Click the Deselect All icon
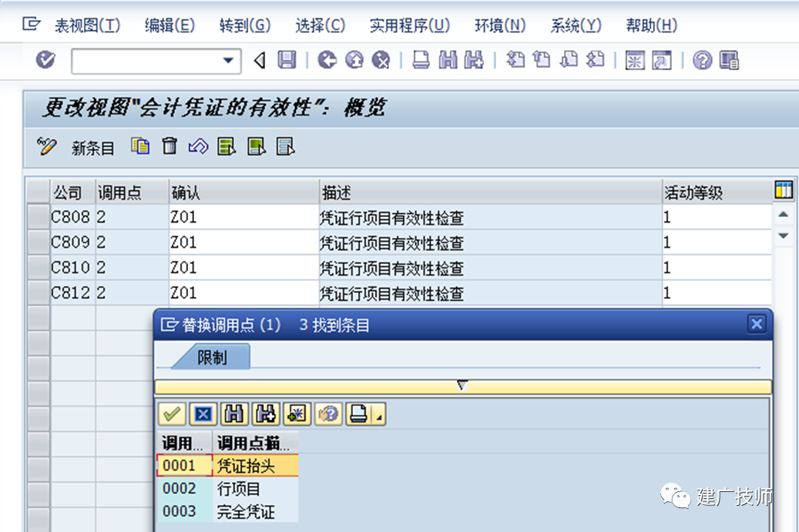The width and height of the screenshot is (799, 532). 285,146
